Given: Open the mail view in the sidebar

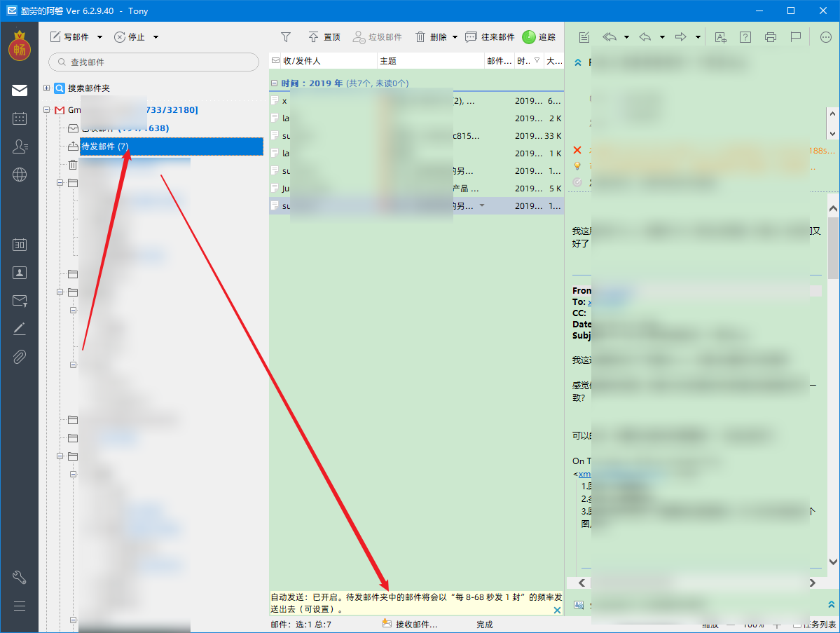Looking at the screenshot, I should click(x=20, y=90).
